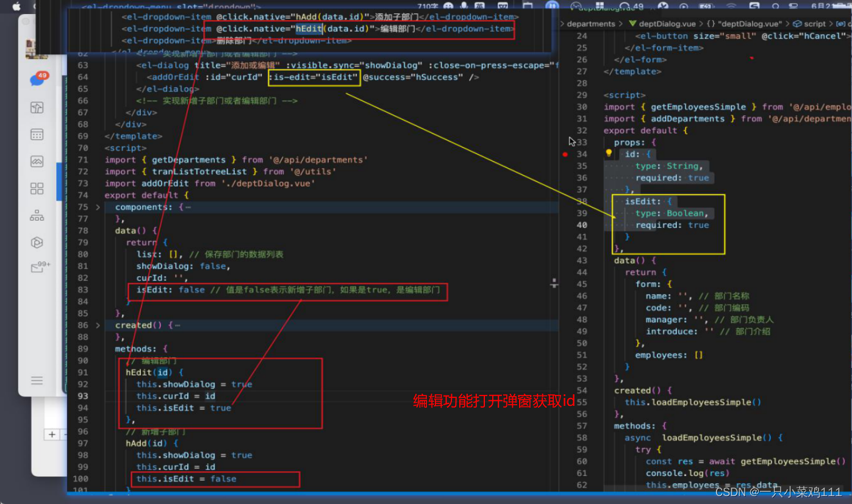This screenshot has height=504, width=852.
Task: Click 'export default {' on line 32
Action: click(x=646, y=130)
